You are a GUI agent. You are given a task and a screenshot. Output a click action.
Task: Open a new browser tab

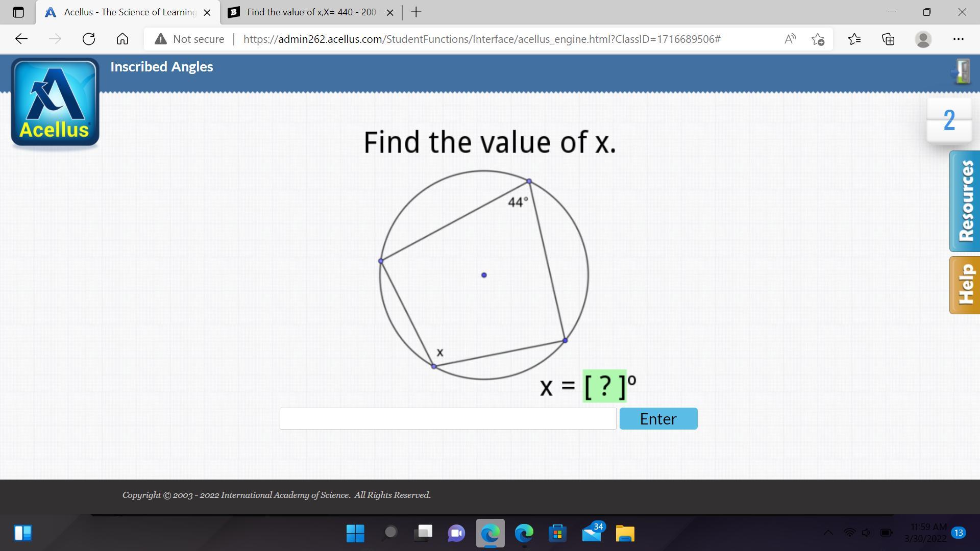tap(416, 12)
